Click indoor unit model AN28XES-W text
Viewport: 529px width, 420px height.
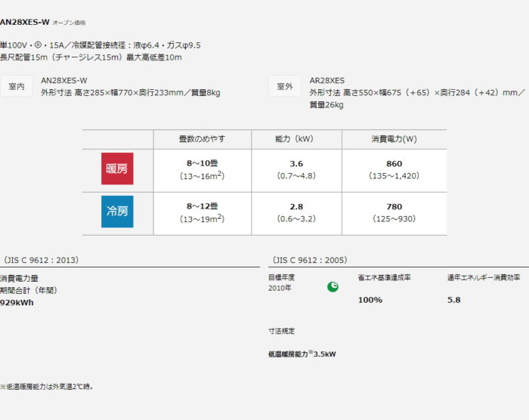64,81
